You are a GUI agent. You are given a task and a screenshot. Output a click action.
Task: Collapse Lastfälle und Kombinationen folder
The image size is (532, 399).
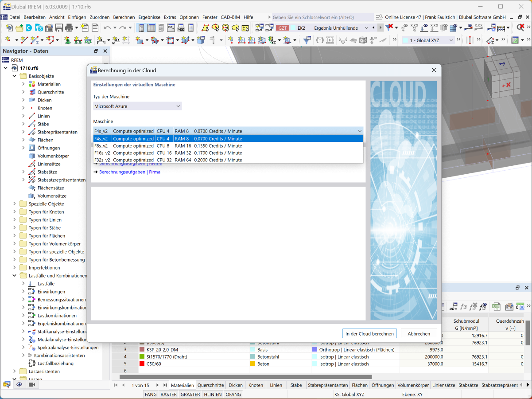click(15, 275)
